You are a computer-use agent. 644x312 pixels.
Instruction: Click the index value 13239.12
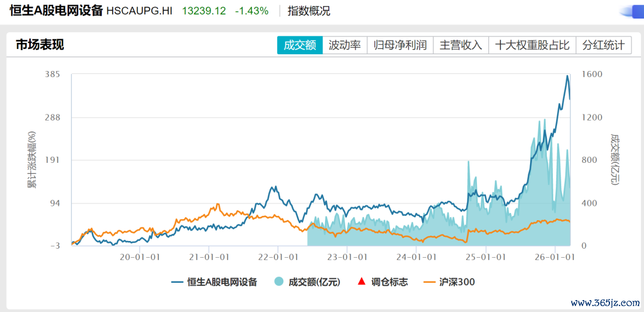coord(204,11)
